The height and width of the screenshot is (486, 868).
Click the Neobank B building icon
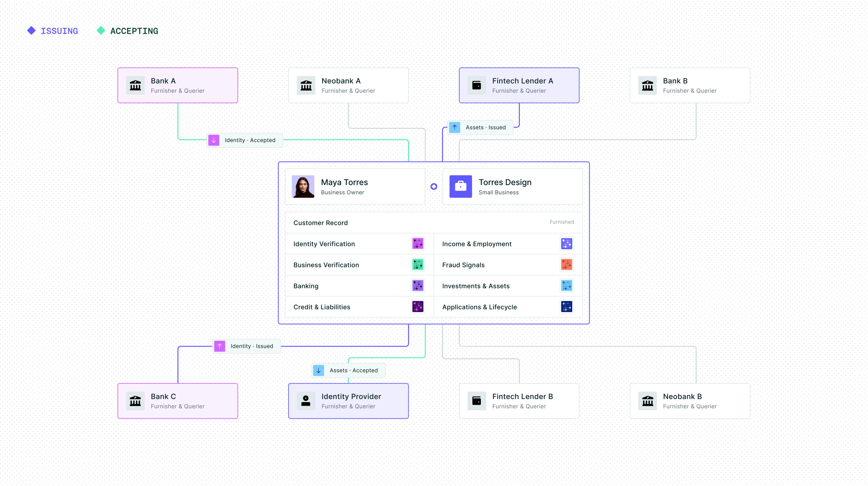pos(648,401)
